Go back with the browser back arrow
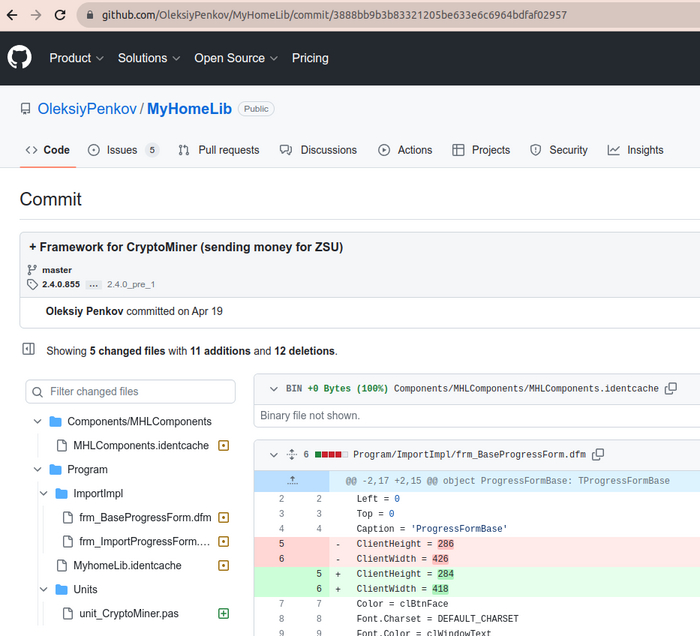Screen dimensions: 700x636 (12, 15)
